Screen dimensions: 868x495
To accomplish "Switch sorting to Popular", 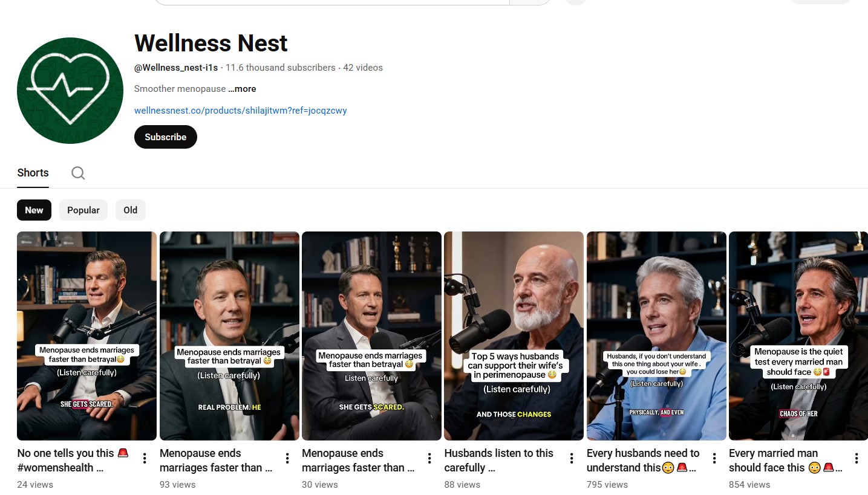I will click(x=83, y=210).
